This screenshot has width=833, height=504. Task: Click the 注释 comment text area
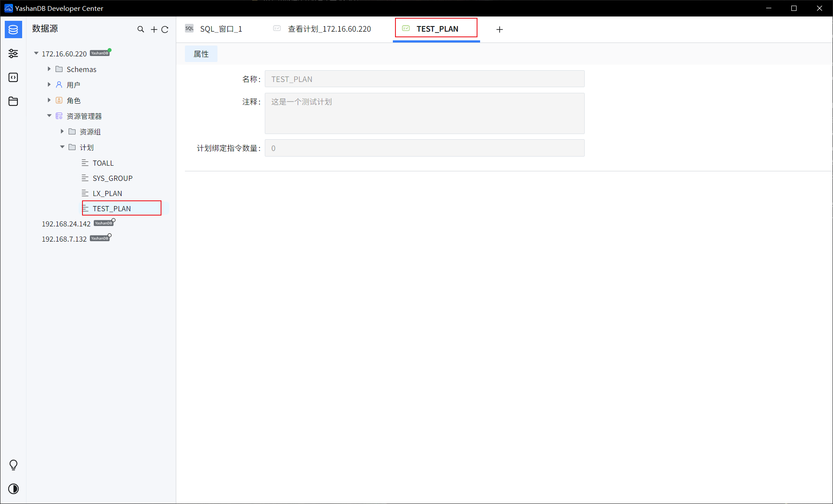pyautogui.click(x=425, y=113)
